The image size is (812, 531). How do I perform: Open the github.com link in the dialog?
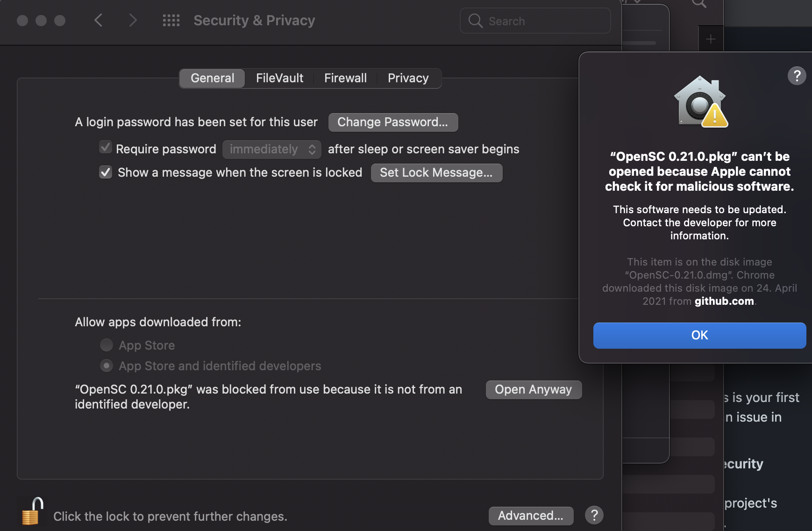pos(724,301)
